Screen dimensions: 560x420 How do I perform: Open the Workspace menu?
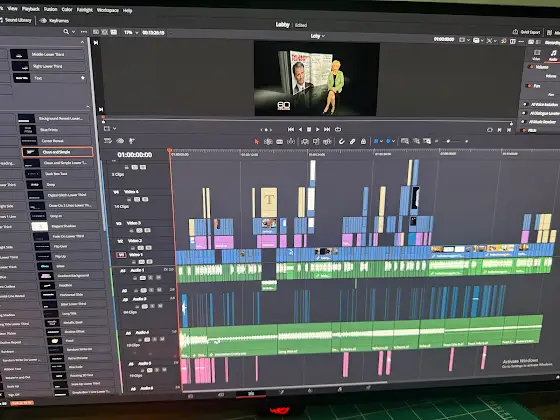(x=108, y=10)
